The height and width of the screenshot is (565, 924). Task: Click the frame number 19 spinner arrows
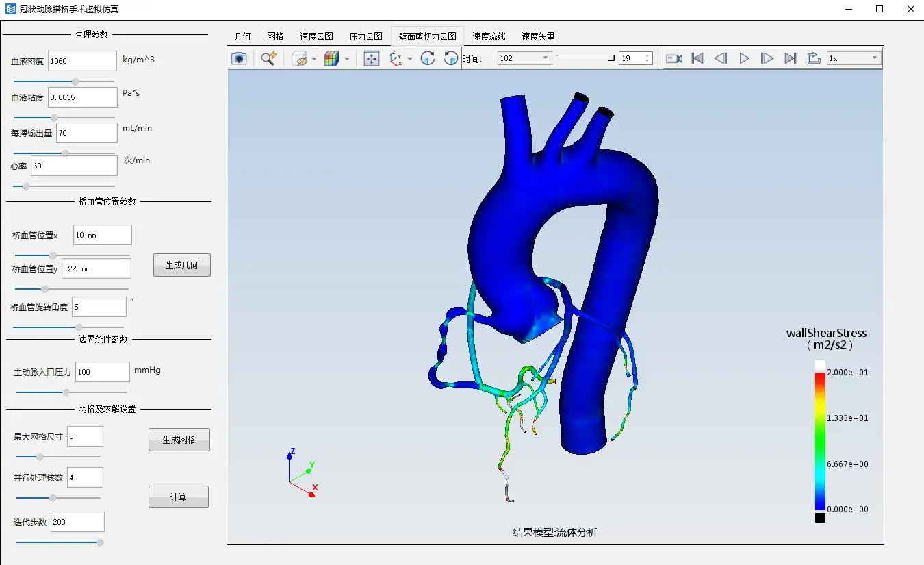coord(648,59)
